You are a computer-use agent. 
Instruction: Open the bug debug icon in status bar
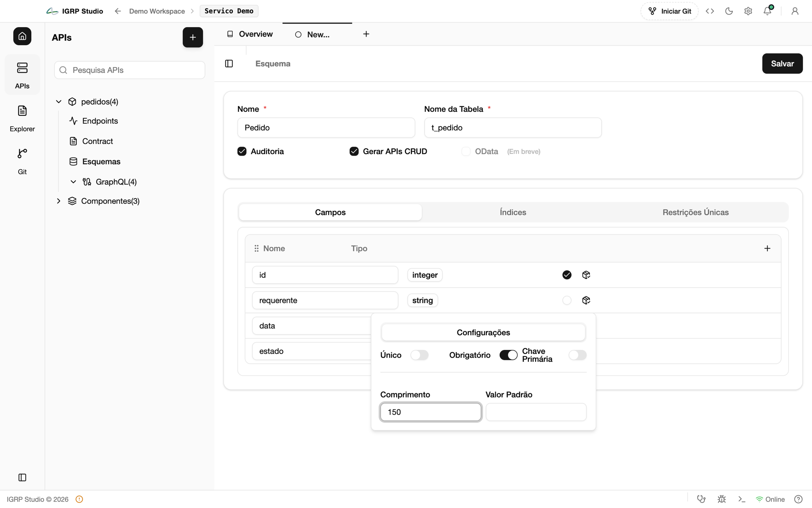[x=721, y=499]
